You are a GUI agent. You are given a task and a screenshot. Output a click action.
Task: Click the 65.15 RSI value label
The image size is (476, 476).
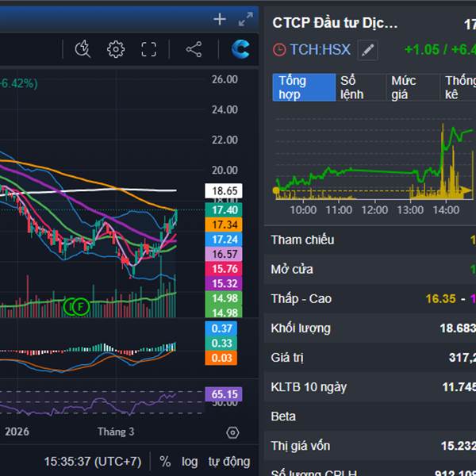tap(224, 394)
